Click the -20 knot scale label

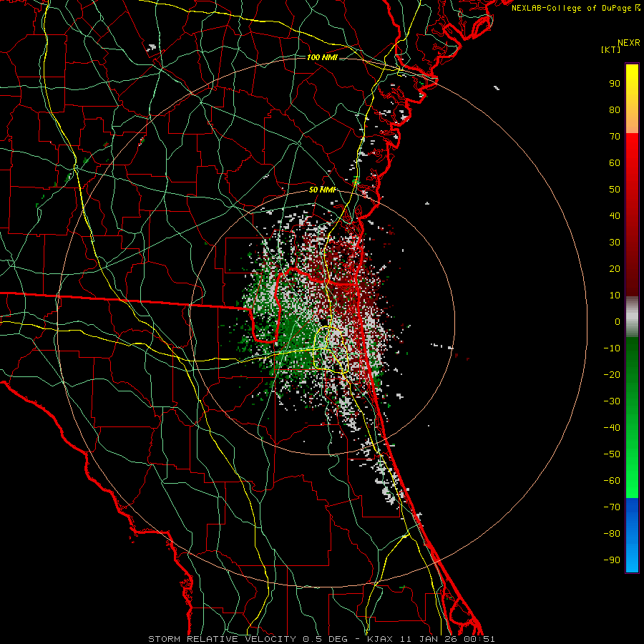(x=612, y=375)
